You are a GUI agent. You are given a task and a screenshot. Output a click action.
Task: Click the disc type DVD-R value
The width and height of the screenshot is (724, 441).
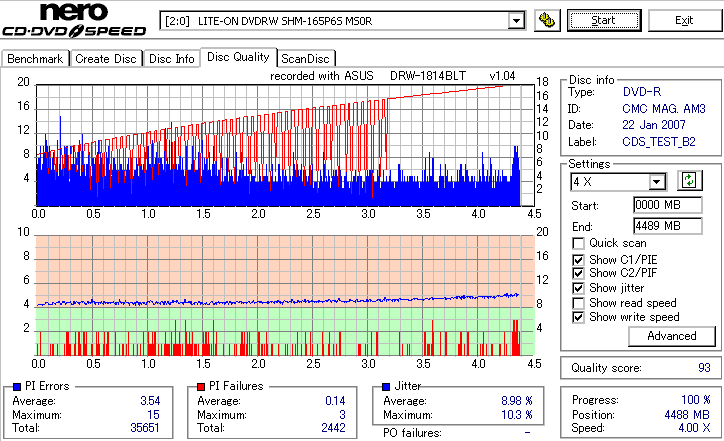(x=642, y=92)
